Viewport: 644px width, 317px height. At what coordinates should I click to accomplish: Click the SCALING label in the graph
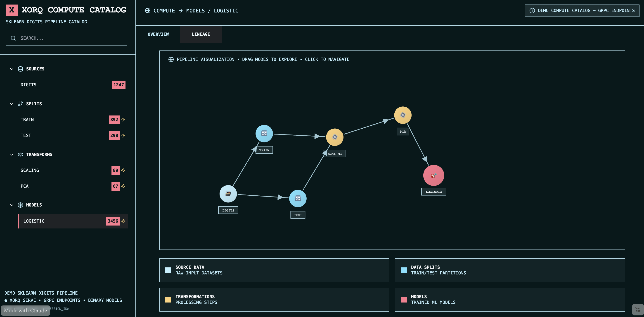click(x=335, y=154)
